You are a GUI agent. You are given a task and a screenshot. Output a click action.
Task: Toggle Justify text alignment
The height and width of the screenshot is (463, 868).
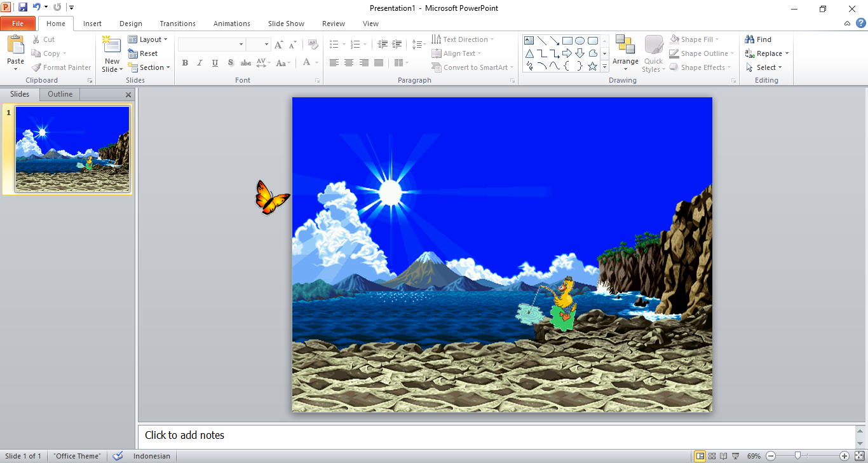pyautogui.click(x=379, y=62)
